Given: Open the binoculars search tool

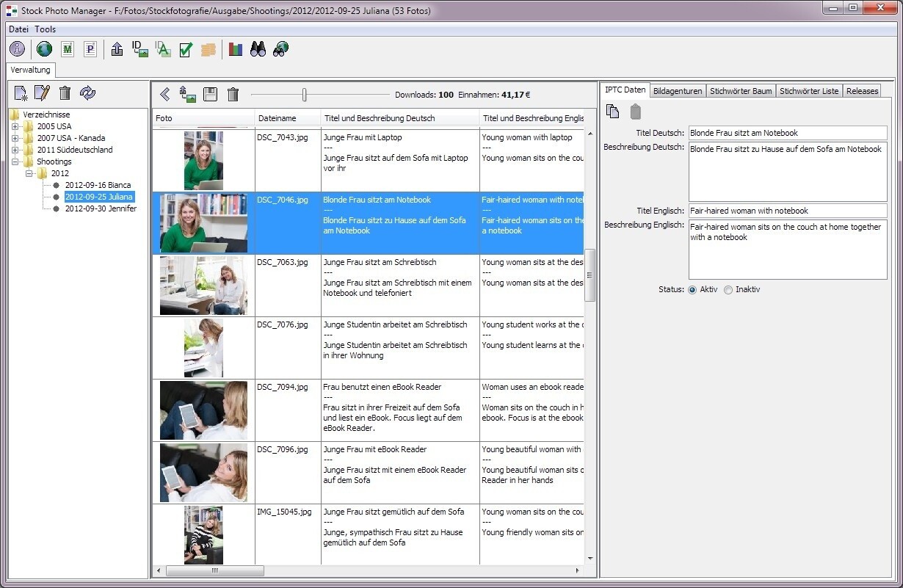Looking at the screenshot, I should point(257,49).
